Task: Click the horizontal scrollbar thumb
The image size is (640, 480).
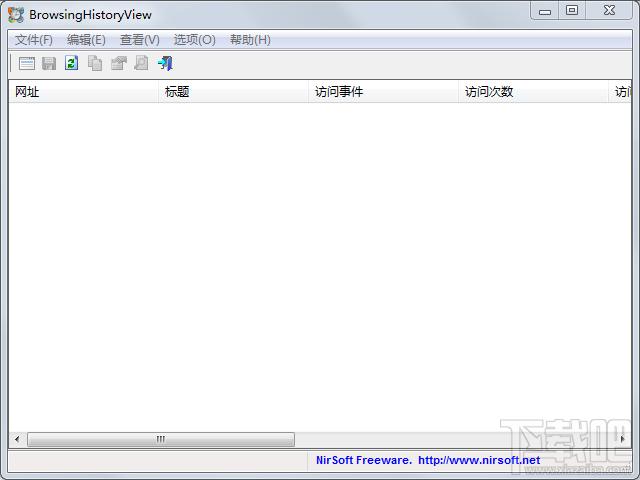Action: (161, 439)
